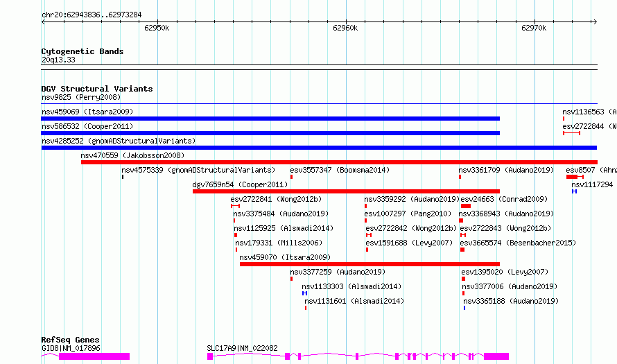617x364 pixels.
Task: Click the SLC17A9 last large exon block
Action: click(x=496, y=356)
